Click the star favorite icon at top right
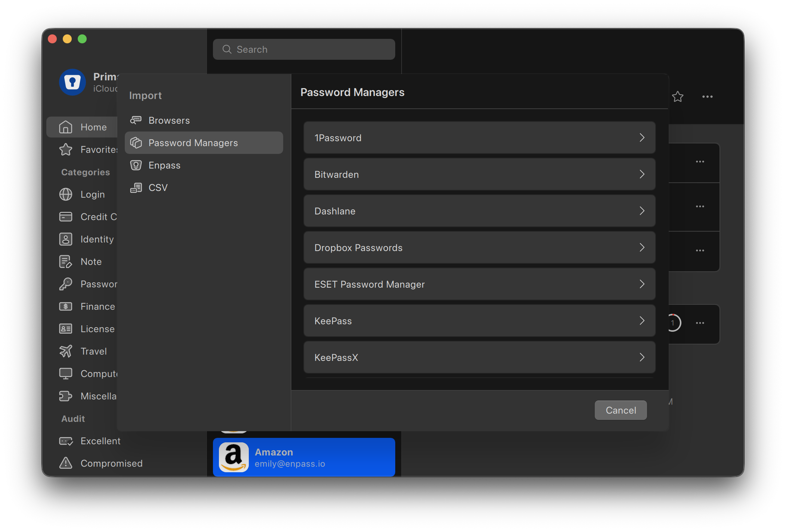This screenshot has height=532, width=786. pyautogui.click(x=678, y=97)
